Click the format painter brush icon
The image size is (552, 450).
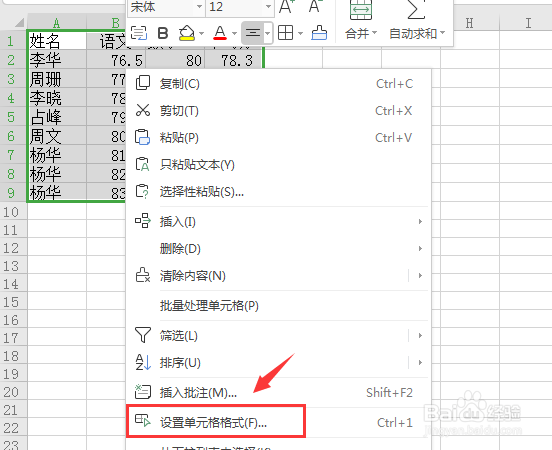tap(319, 33)
